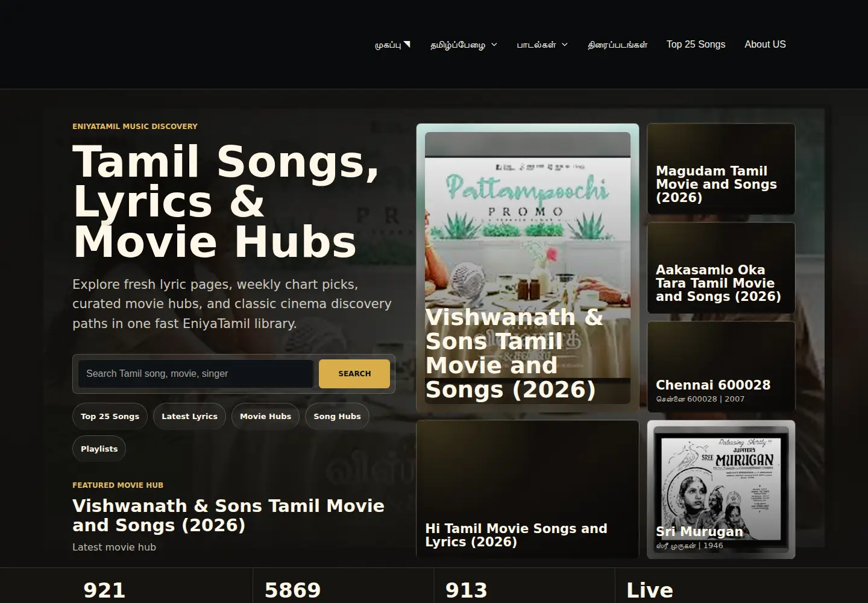Screen dimensions: 868x603
Task: Select the Top 25 Songs pill button
Action: click(110, 416)
